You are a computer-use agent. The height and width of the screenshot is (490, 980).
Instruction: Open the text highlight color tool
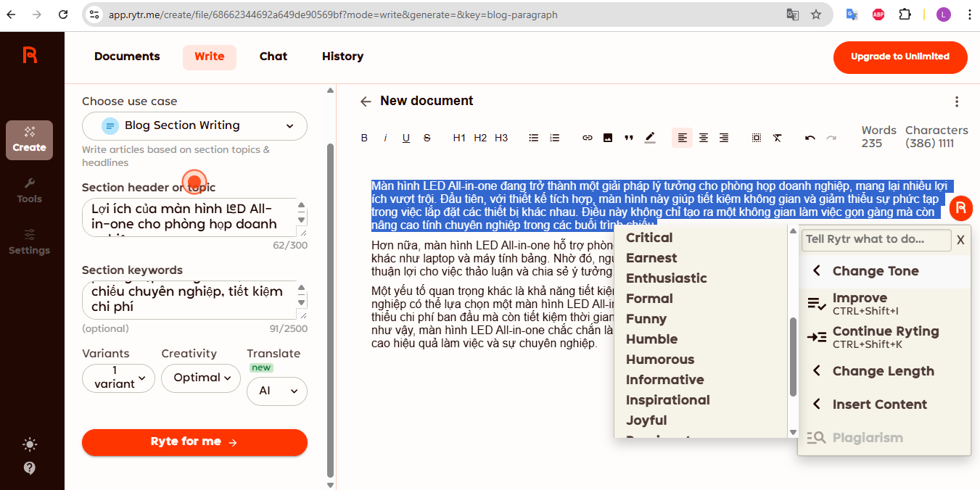pyautogui.click(x=650, y=138)
